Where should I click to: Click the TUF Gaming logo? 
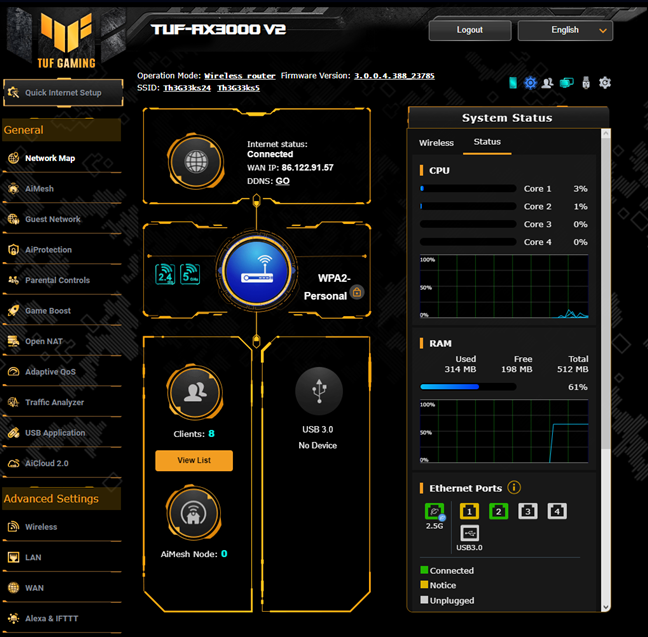coord(67,38)
